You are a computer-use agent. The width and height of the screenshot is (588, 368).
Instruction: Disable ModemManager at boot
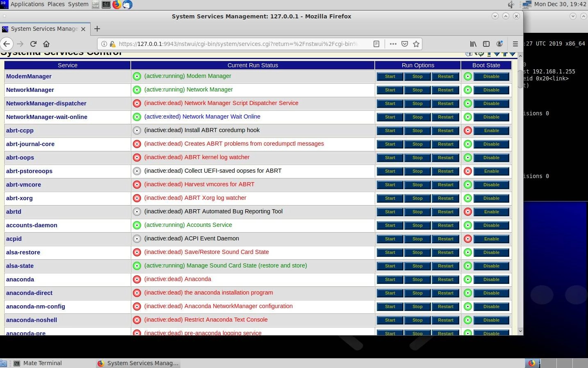pyautogui.click(x=491, y=76)
